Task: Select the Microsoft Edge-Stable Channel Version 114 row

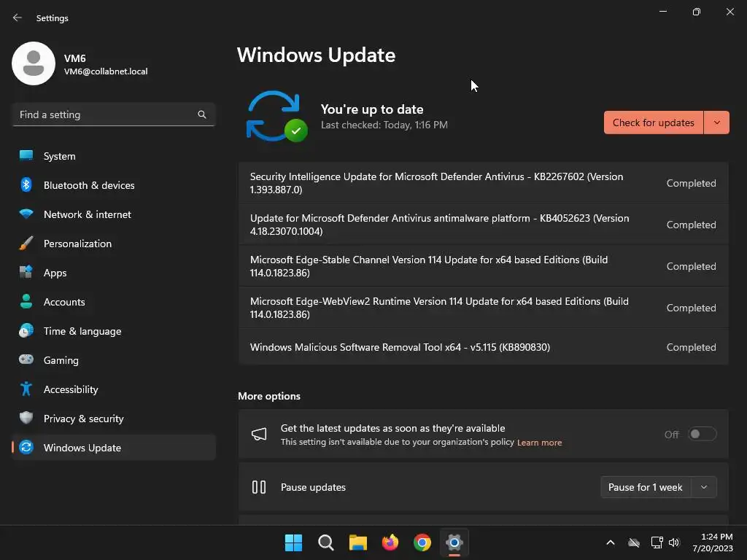Action: click(x=483, y=265)
